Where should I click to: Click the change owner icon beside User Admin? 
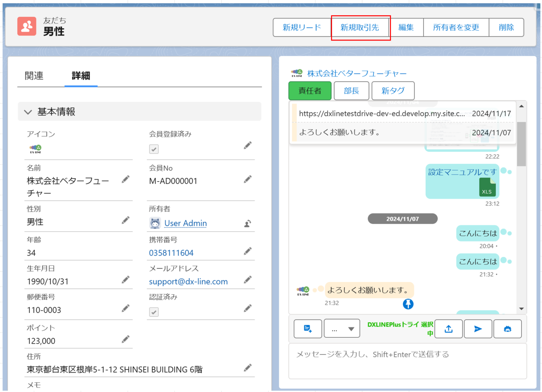(247, 223)
